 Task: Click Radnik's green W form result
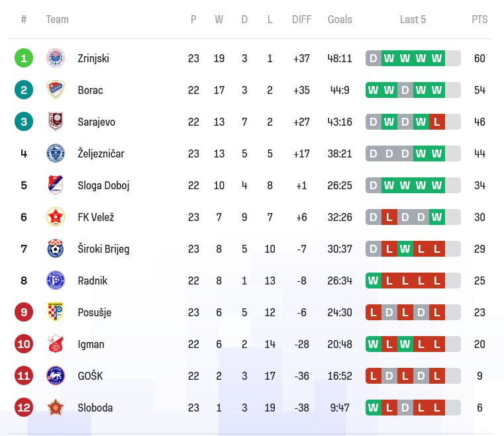pos(374,281)
